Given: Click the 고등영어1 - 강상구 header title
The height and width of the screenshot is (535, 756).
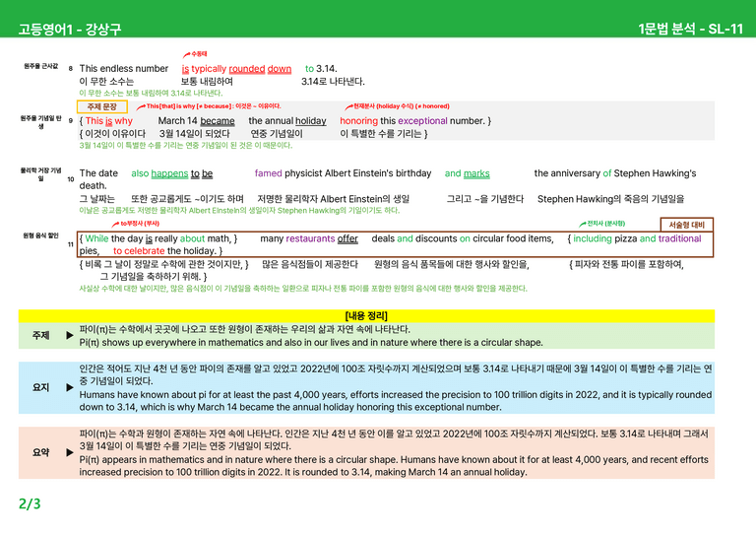Looking at the screenshot, I should pos(70,30).
